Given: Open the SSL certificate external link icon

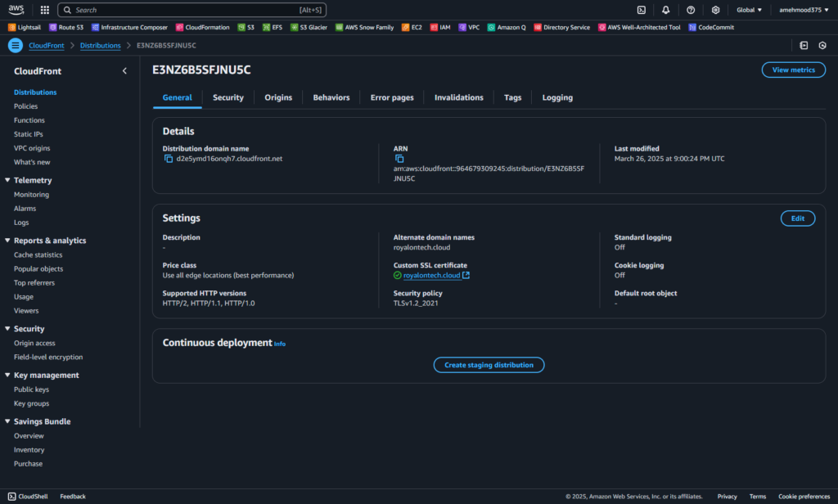Looking at the screenshot, I should [x=466, y=275].
